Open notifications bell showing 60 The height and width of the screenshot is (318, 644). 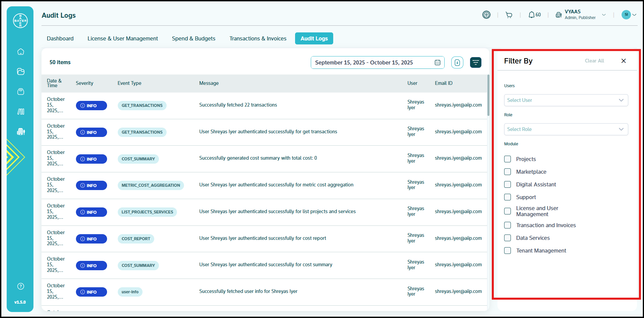[534, 15]
